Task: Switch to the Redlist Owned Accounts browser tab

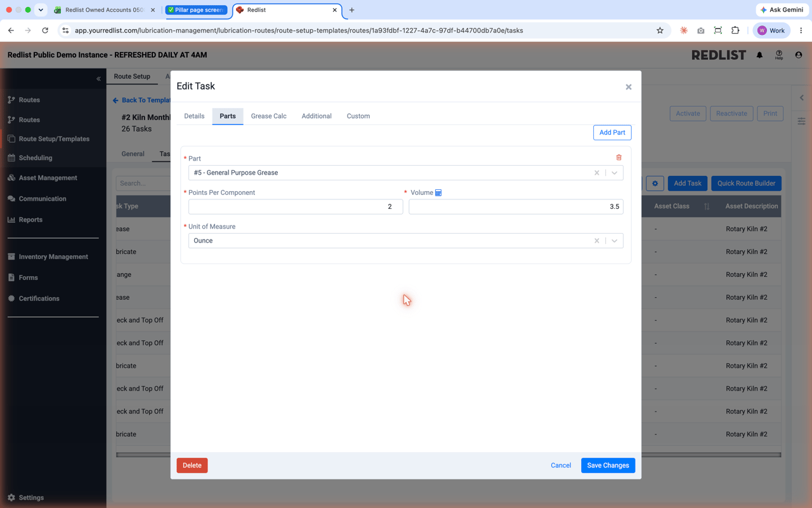Action: point(105,10)
